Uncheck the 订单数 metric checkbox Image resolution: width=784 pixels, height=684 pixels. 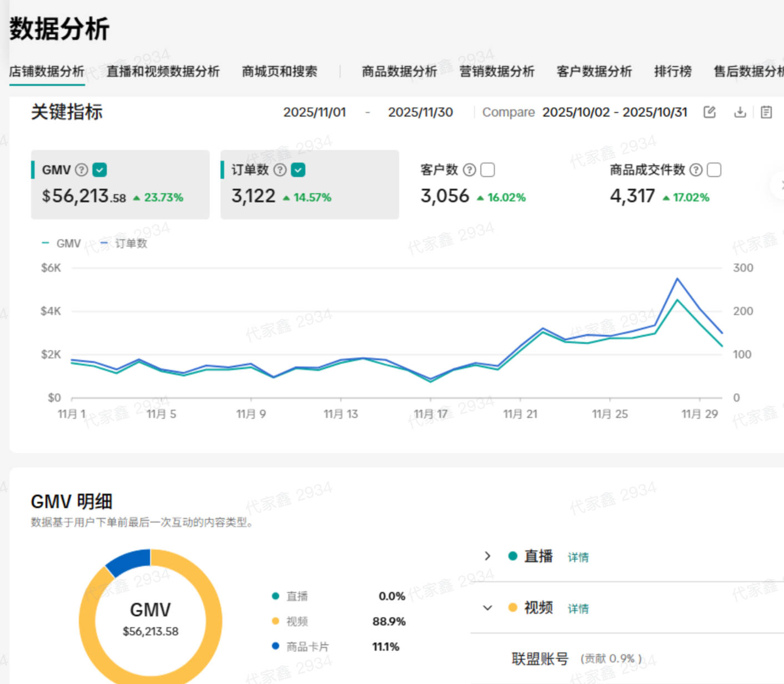pyautogui.click(x=298, y=170)
